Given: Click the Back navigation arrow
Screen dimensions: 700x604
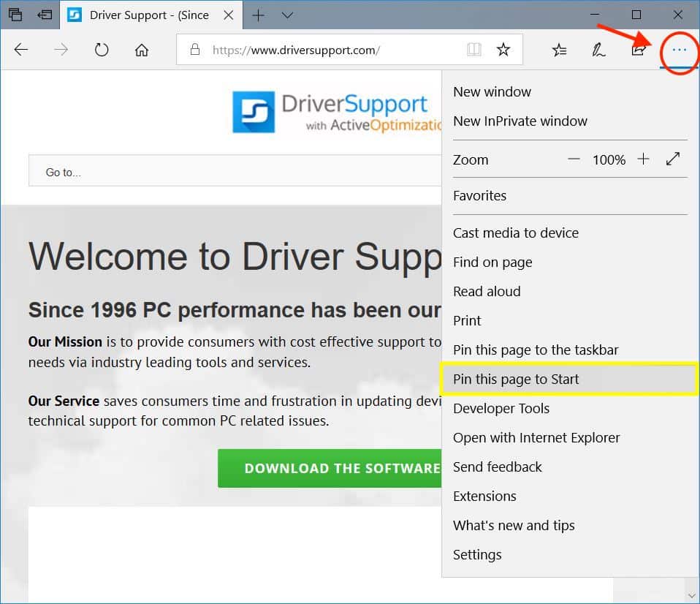Looking at the screenshot, I should tap(21, 50).
